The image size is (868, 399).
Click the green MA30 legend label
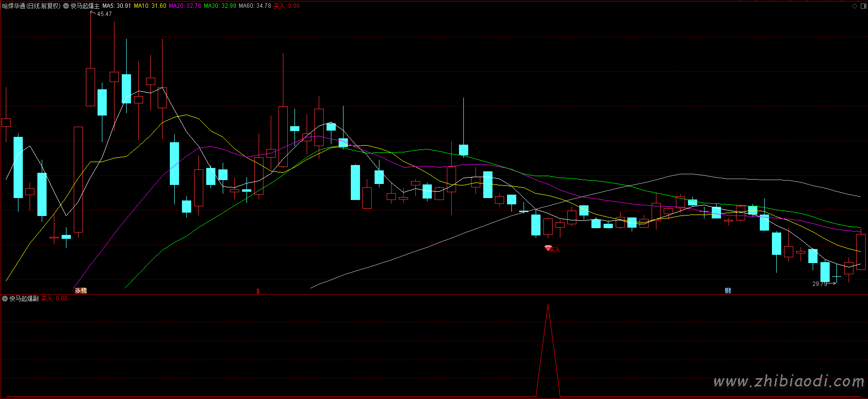220,6
